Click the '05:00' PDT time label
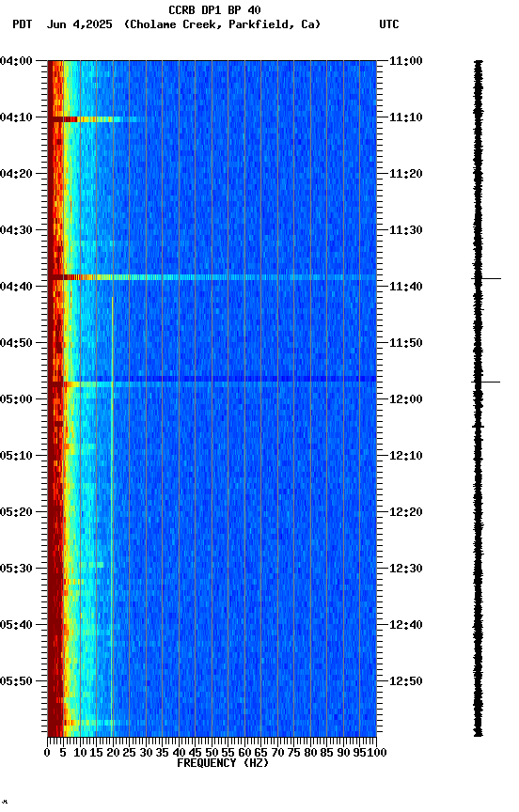Screen dimensions: 519x812 tap(16, 399)
